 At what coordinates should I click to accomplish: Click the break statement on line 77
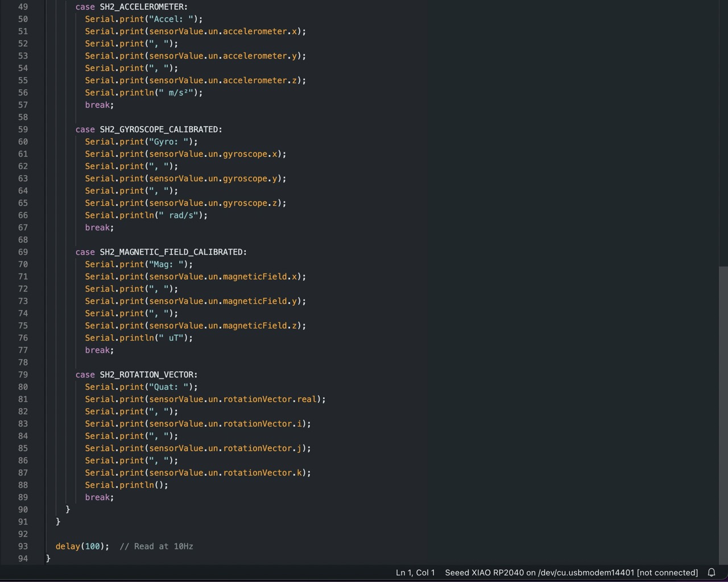100,350
